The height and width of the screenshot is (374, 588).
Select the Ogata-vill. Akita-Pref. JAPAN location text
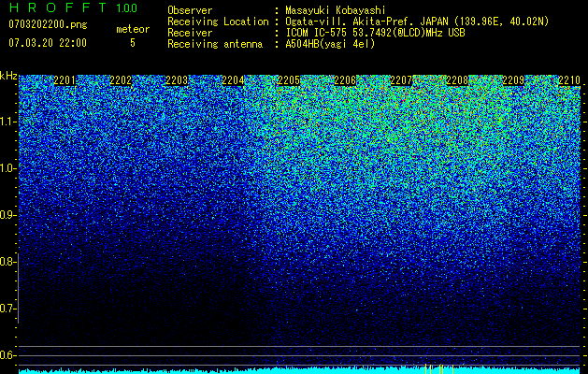417,22
